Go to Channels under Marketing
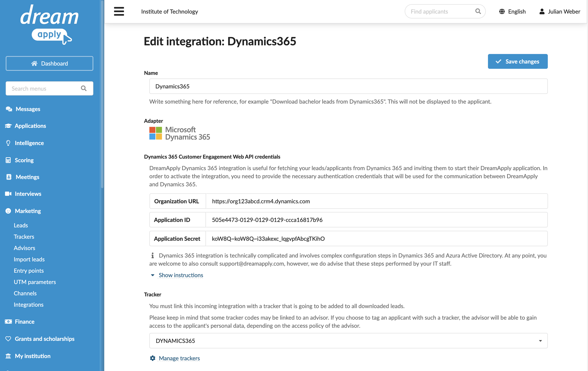The width and height of the screenshot is (588, 371). 25,293
